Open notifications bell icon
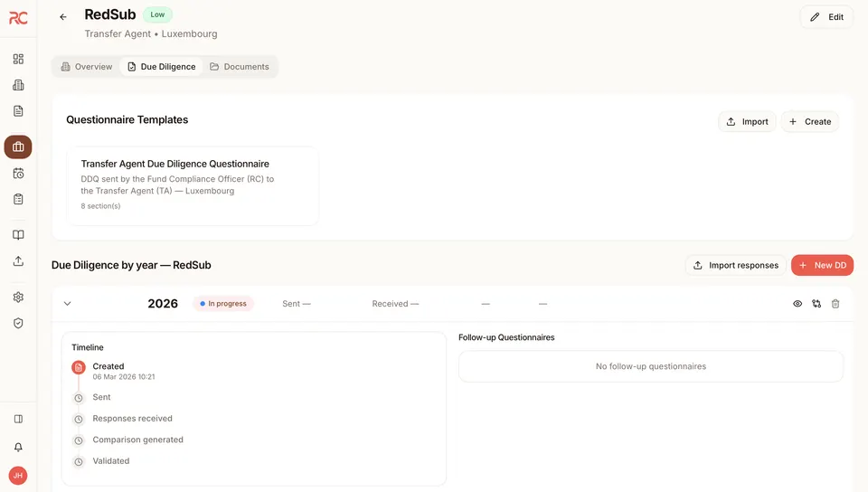The width and height of the screenshot is (868, 492). coord(18,447)
